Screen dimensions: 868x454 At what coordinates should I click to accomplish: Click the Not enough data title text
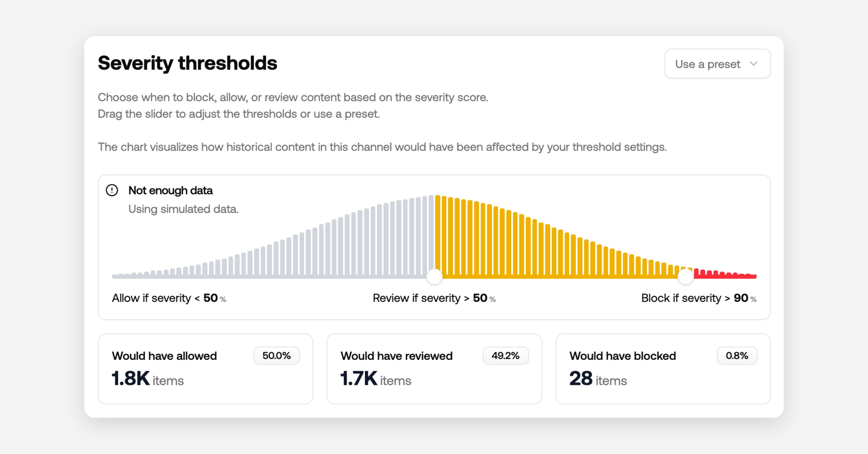point(170,190)
